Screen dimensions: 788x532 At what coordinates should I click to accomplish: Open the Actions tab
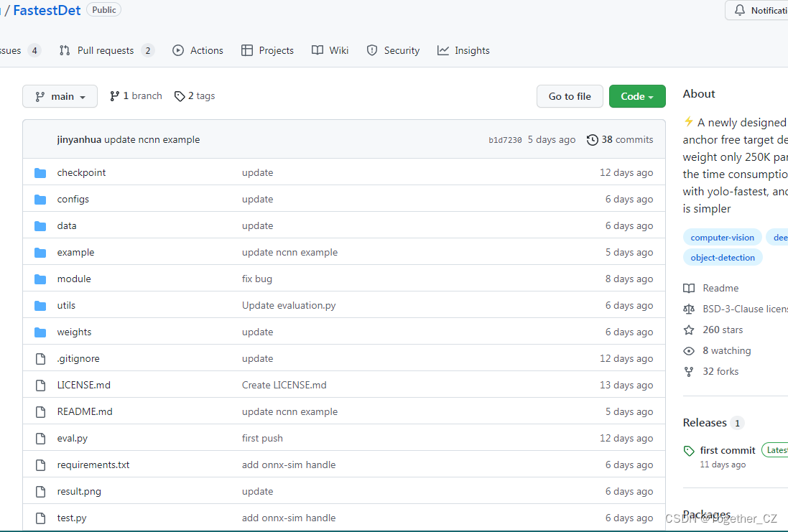click(x=198, y=51)
